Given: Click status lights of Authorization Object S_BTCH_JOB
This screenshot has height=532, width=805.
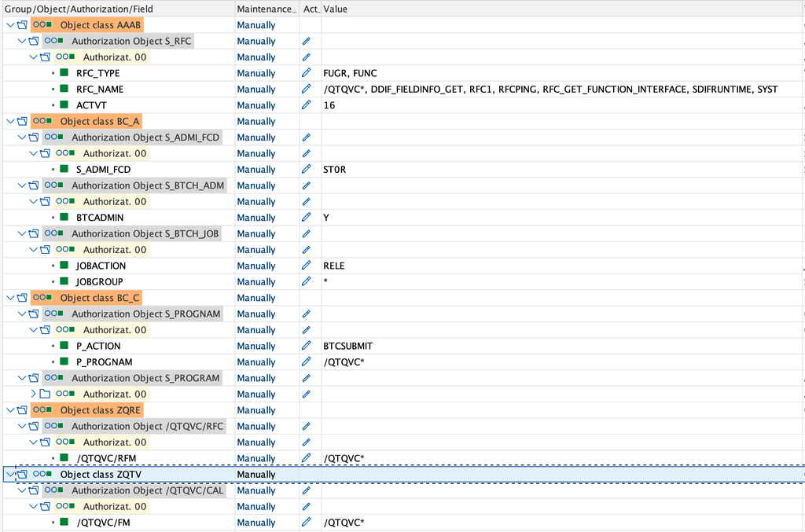Looking at the screenshot, I should (x=54, y=233).
